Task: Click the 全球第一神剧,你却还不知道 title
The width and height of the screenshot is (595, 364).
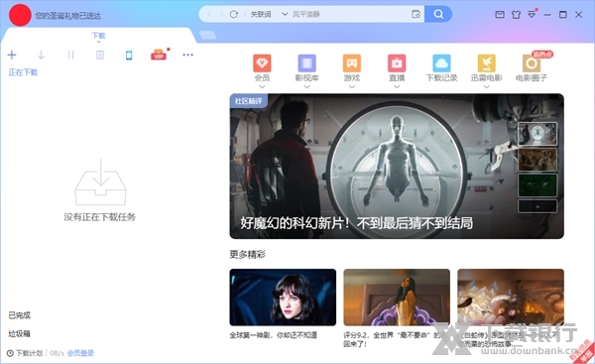Action: (x=274, y=335)
